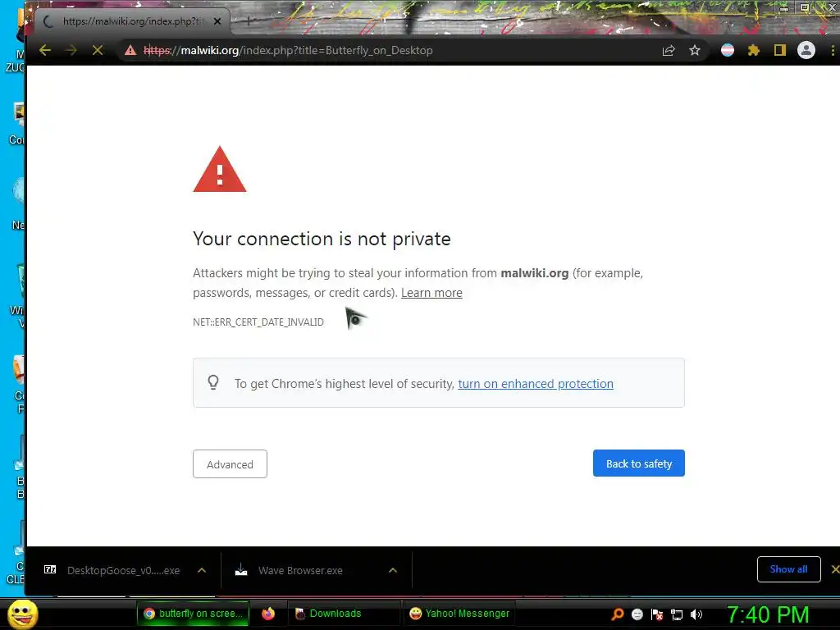Viewport: 840px width, 630px height.
Task: Click the volume speaker tray icon
Action: (696, 614)
